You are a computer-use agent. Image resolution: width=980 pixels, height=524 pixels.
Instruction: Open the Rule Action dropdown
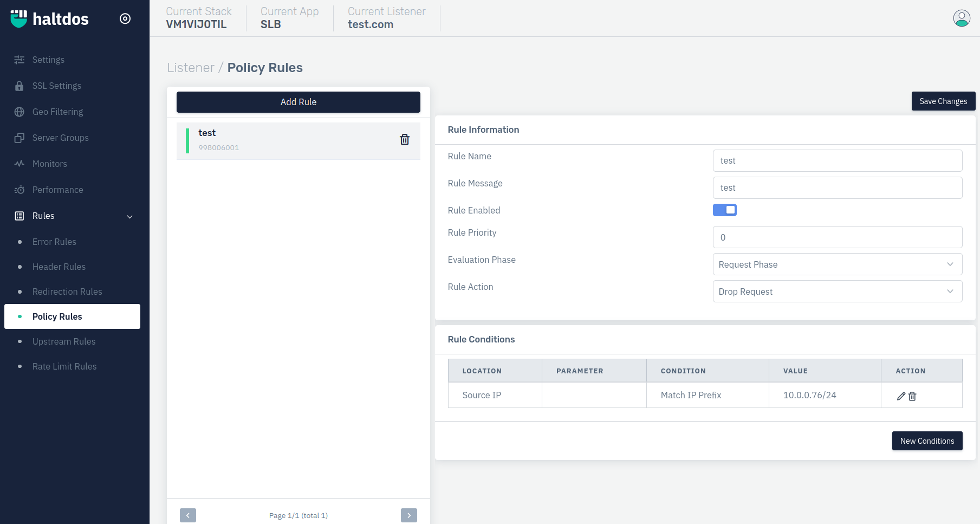838,292
